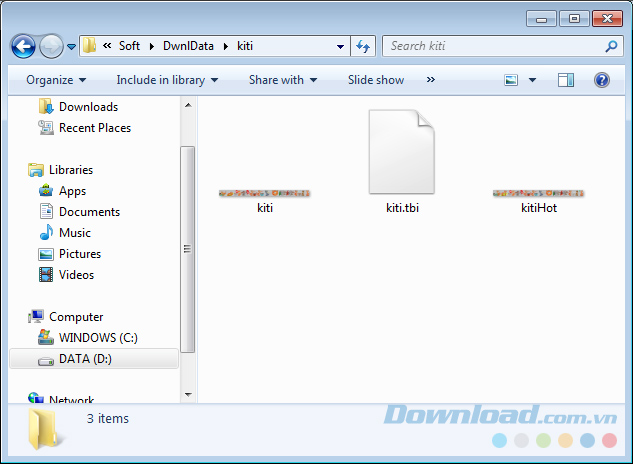
Task: Go to Music library
Action: [x=74, y=233]
